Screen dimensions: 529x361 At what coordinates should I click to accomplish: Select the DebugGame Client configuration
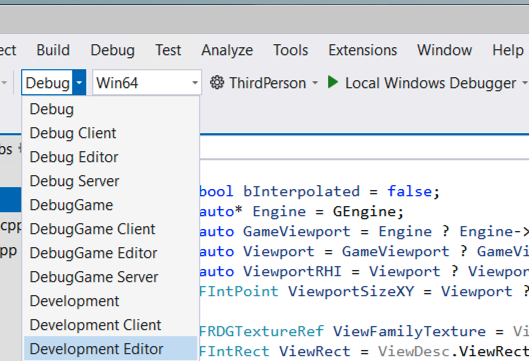tap(111, 229)
